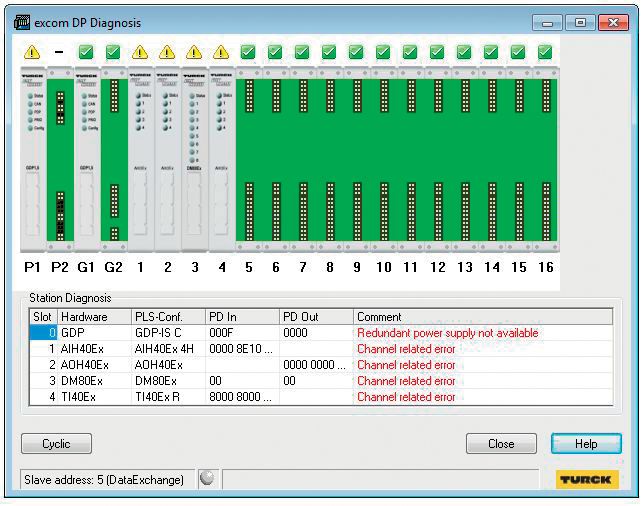Click the green check icon above G1
642x506 pixels.
tap(86, 52)
